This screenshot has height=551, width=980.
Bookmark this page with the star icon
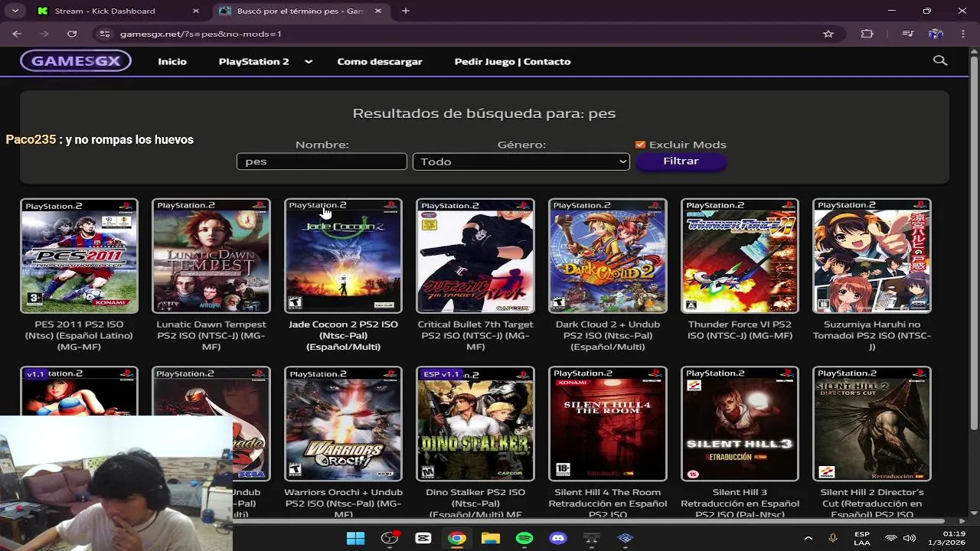(x=828, y=34)
